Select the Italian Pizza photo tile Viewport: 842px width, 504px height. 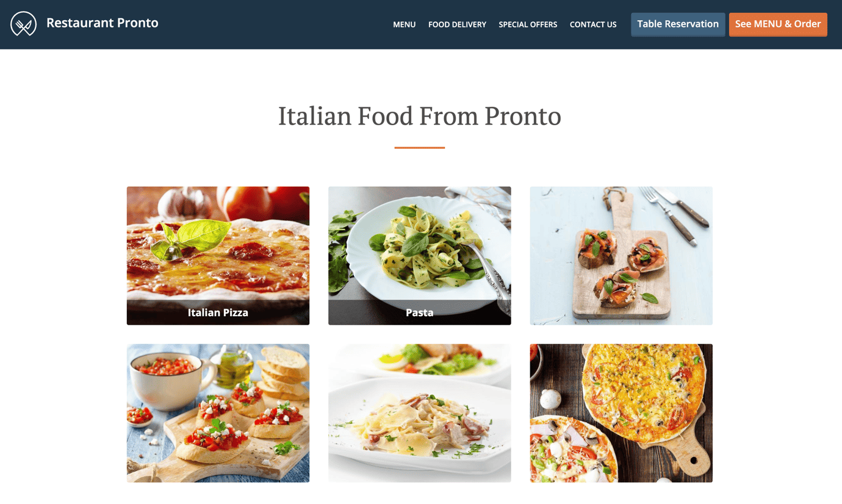[x=218, y=256]
